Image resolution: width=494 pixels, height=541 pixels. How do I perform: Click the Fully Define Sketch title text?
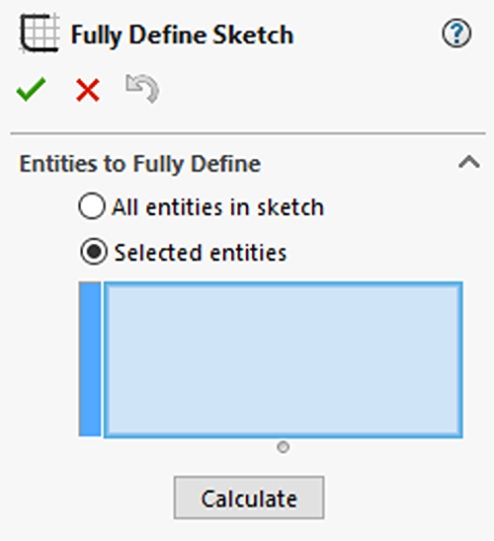coord(182,35)
